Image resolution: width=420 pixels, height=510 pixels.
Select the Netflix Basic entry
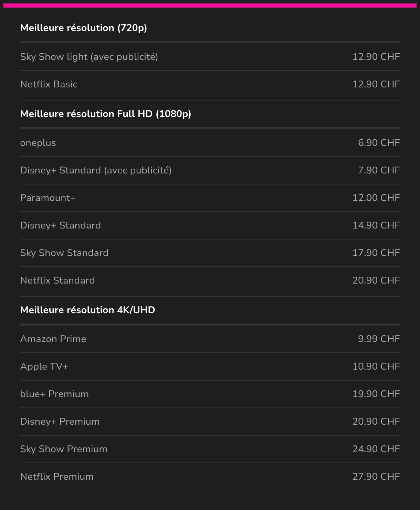coord(49,84)
